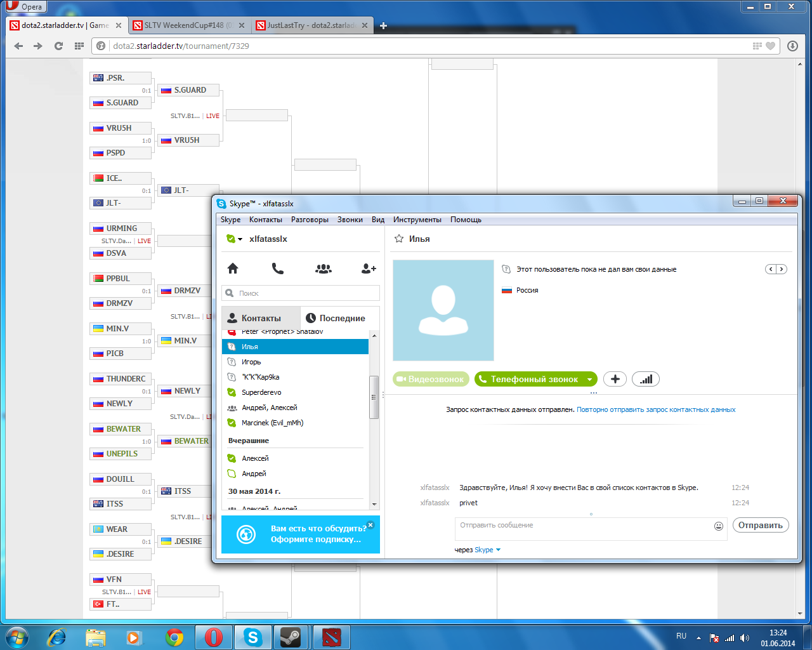The image size is (812, 650).
Task: Open the Windows Start menu
Action: (x=16, y=637)
